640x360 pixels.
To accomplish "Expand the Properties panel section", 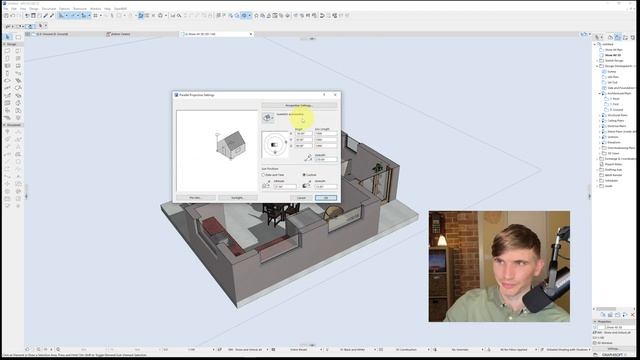I will click(595, 322).
